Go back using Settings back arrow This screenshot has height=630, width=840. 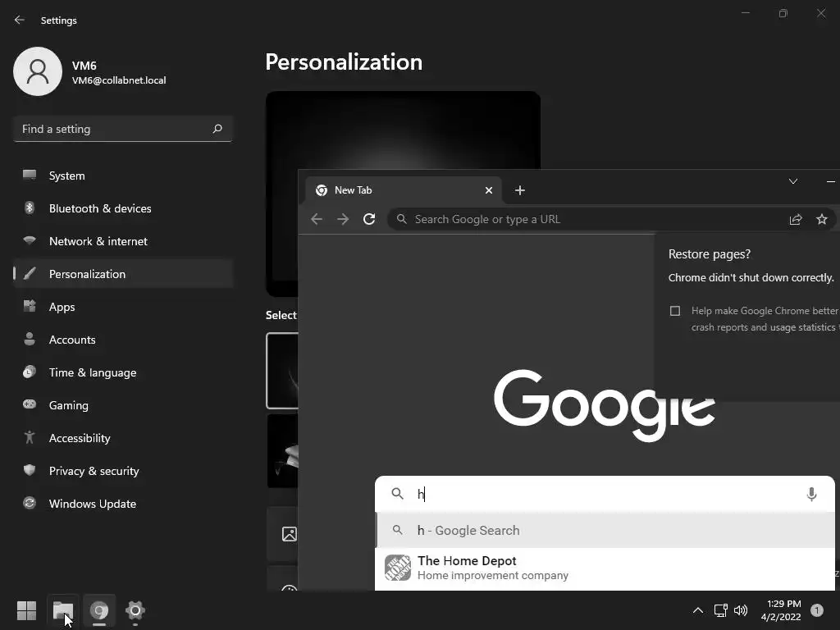click(20, 20)
